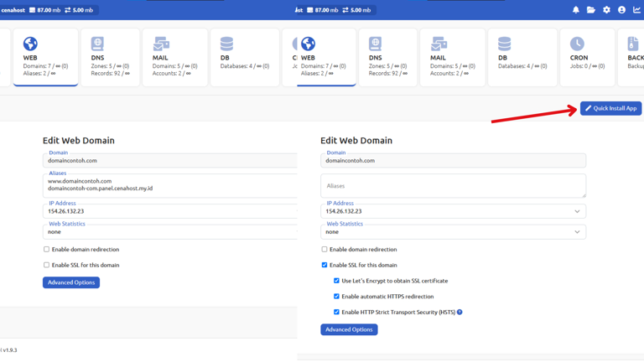Click the Aliases field listing www.domaincontoh.com

pyautogui.click(x=168, y=184)
